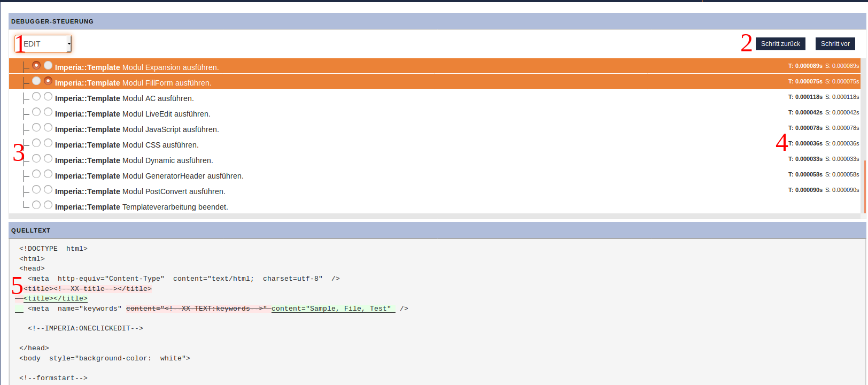Select second radio in Modul LiveEdit row
The height and width of the screenshot is (385, 868).
tap(48, 112)
